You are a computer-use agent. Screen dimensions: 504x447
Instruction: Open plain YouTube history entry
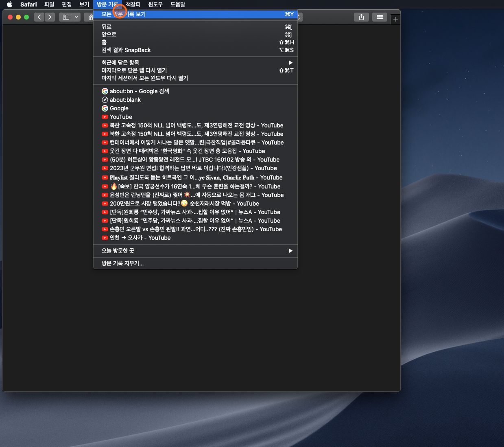[196, 117]
